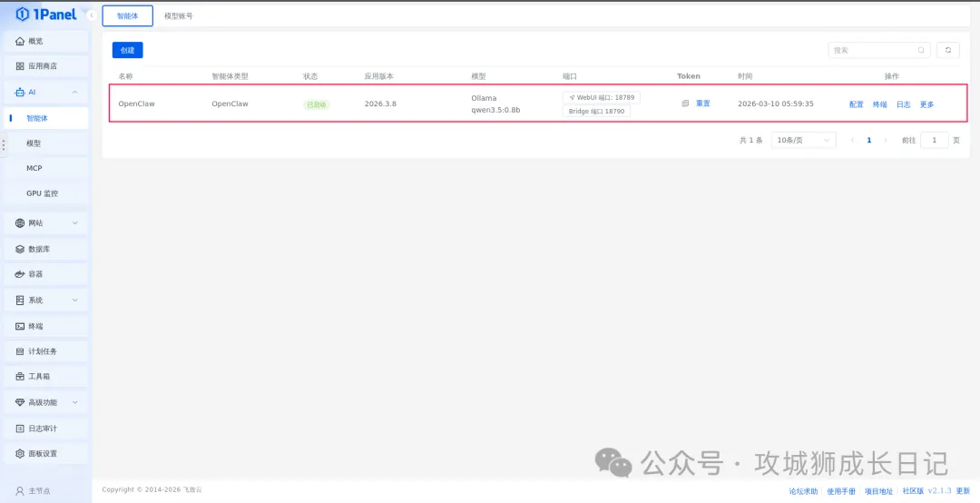980x503 pixels.
Task: Open 容器 containers section
Action: click(x=35, y=274)
